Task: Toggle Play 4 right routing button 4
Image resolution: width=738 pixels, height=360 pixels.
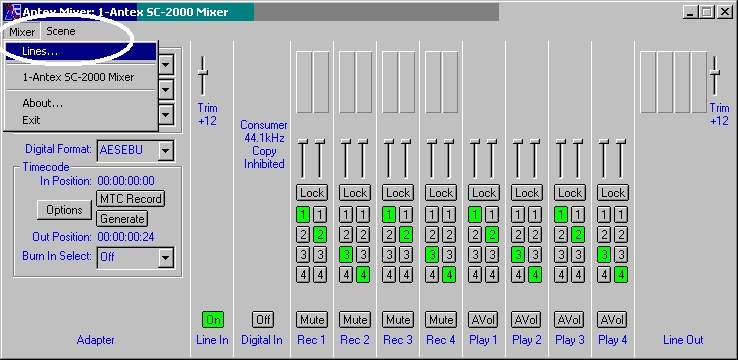Action: tap(621, 274)
